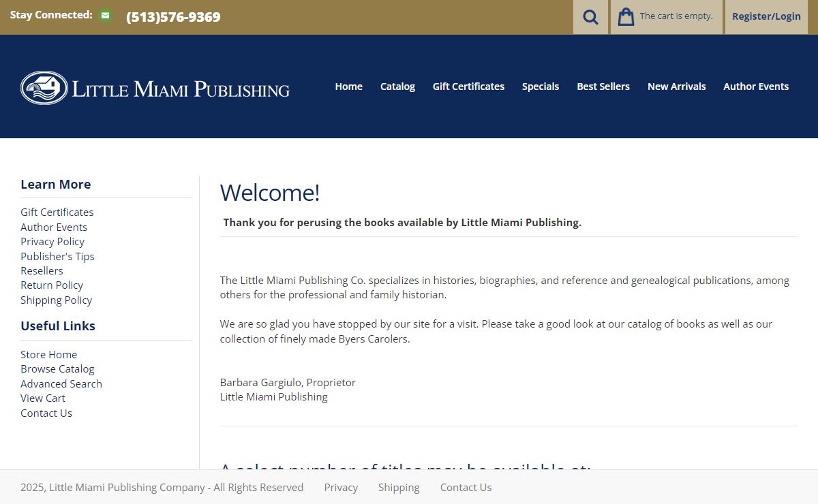Open Publisher's Tips sidebar link
This screenshot has width=818, height=504.
(x=57, y=257)
